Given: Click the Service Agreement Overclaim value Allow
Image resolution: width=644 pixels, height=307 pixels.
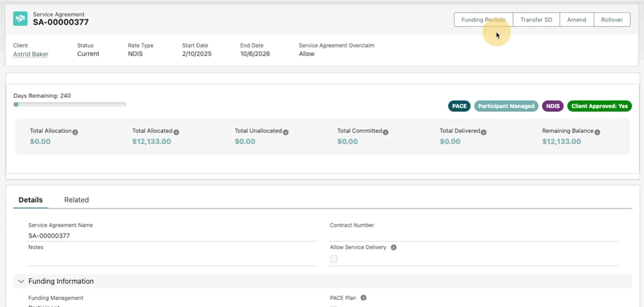Looking at the screenshot, I should pyautogui.click(x=307, y=54).
